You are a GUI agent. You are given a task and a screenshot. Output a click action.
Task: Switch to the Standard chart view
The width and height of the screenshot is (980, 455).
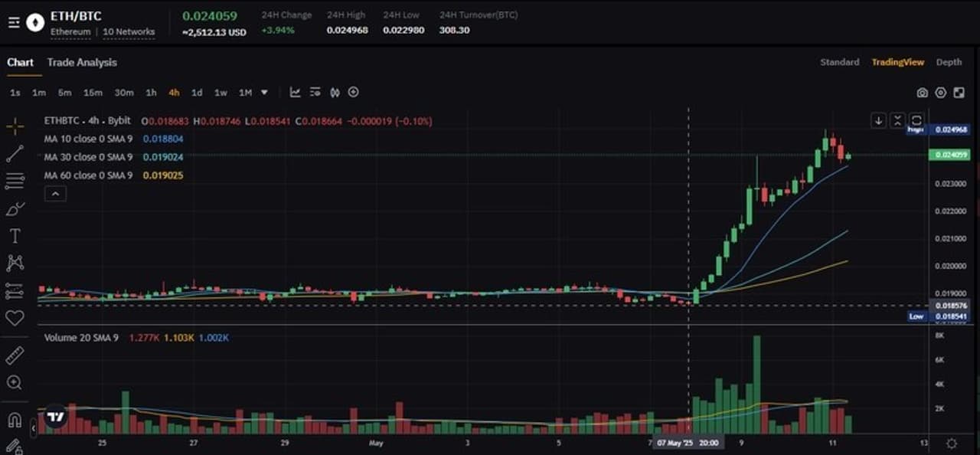click(839, 62)
